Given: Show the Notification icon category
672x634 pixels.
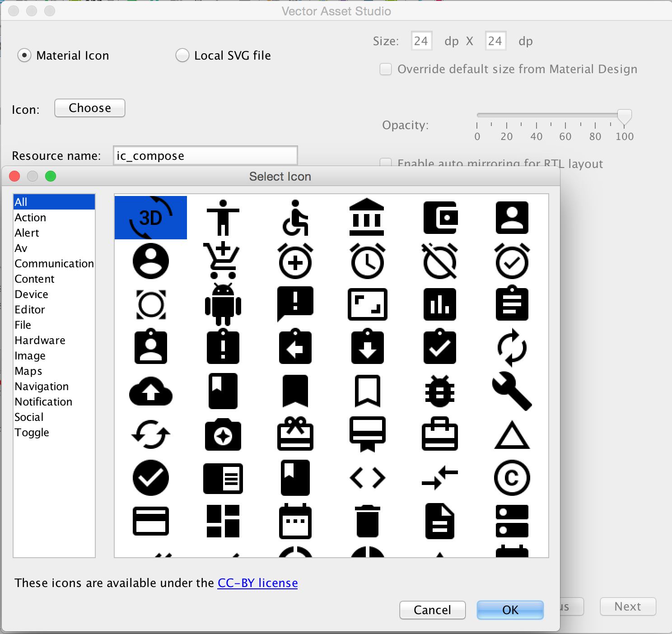Looking at the screenshot, I should pos(43,401).
